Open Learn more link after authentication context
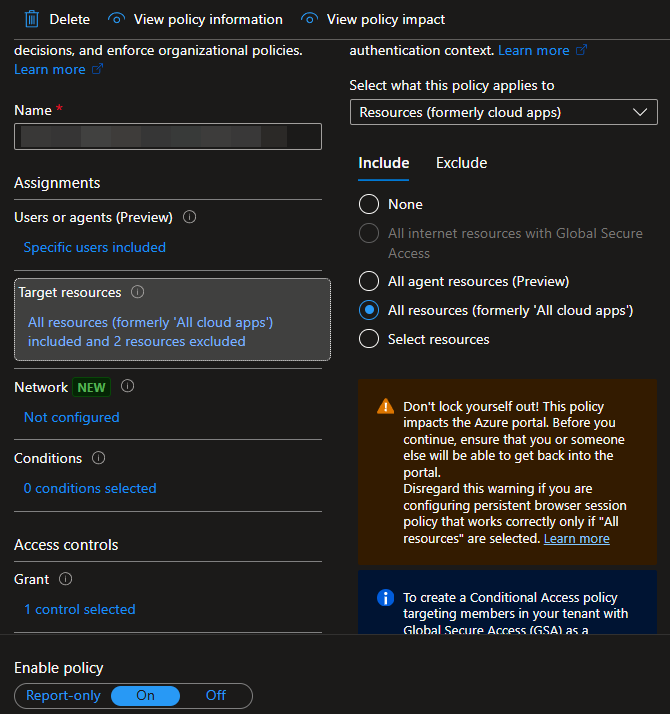The image size is (670, 714). 533,50
